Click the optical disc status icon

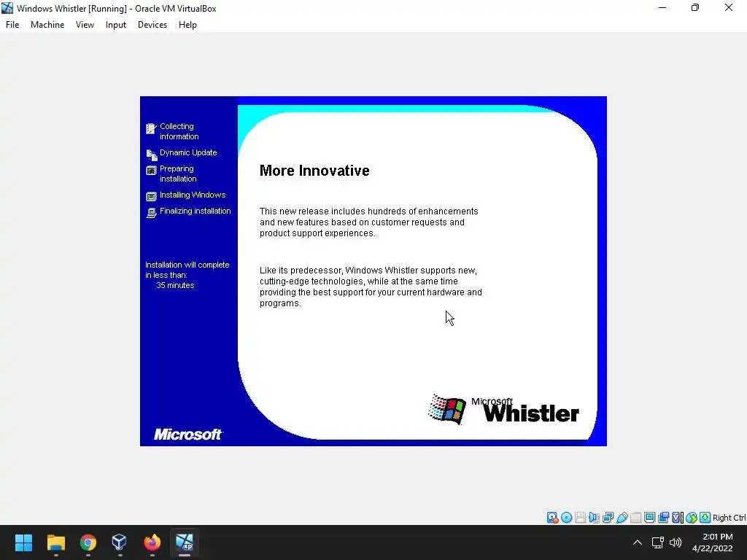pos(566,518)
